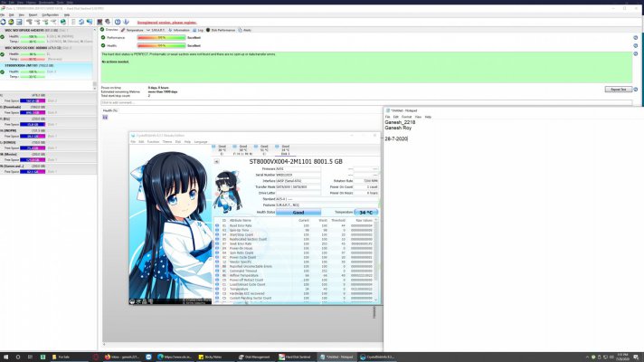
Task: Open the Disk menu in Hard Disk Sentinel
Action: click(12, 14)
